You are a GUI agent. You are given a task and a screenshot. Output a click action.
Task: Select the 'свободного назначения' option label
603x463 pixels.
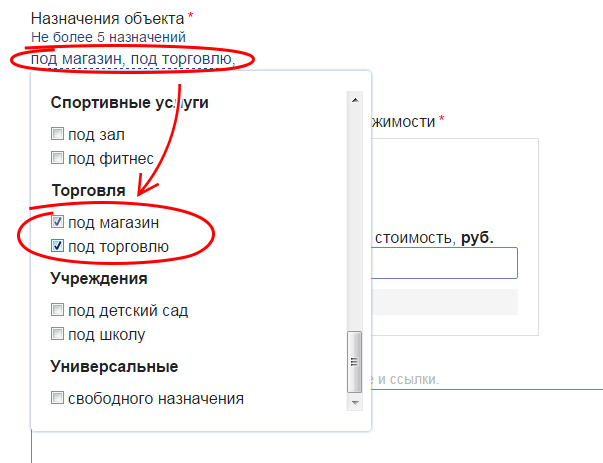tap(155, 398)
